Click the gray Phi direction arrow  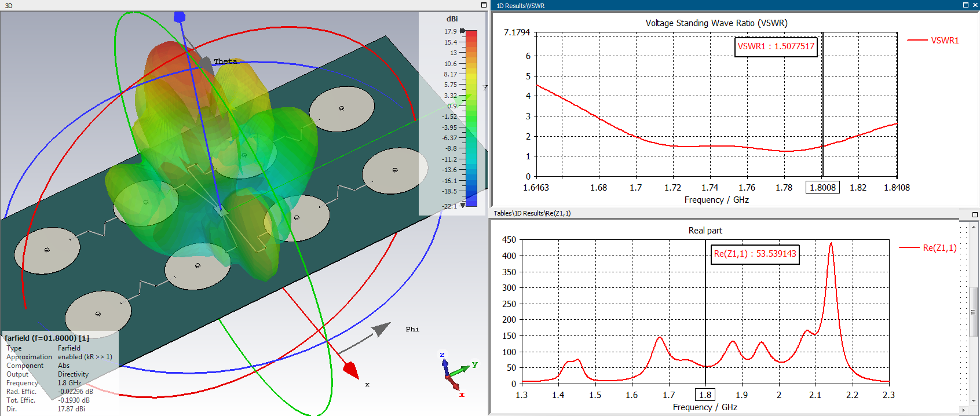[381, 330]
